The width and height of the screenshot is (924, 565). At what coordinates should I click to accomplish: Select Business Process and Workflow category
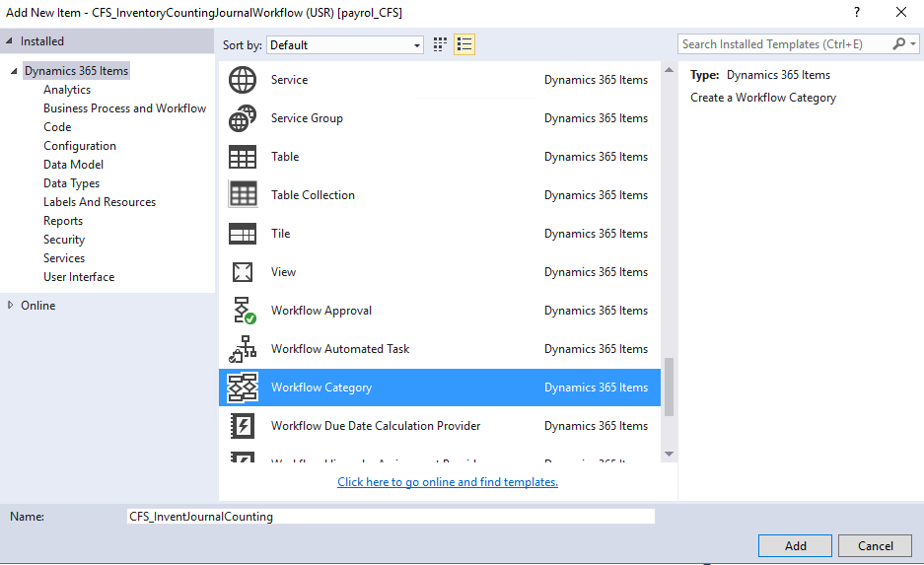pyautogui.click(x=125, y=108)
